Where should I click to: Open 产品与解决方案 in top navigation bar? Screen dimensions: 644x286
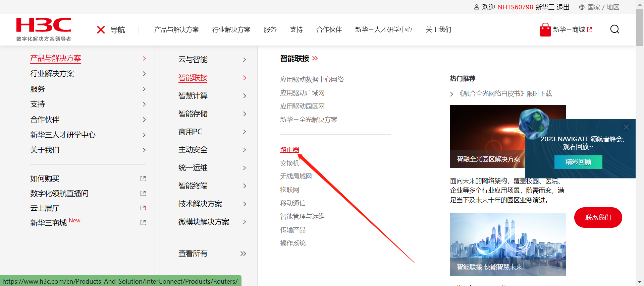click(176, 29)
